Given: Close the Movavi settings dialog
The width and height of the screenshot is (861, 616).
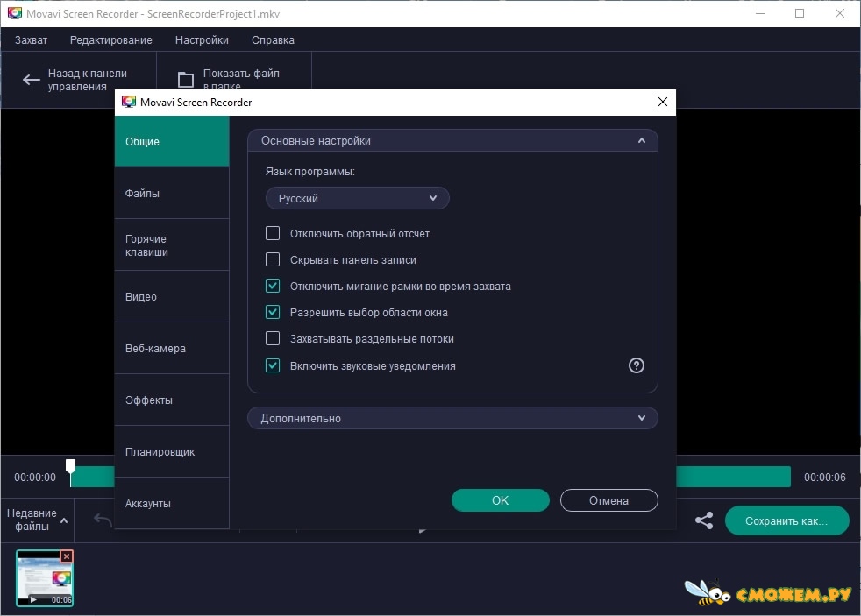Looking at the screenshot, I should (x=662, y=102).
